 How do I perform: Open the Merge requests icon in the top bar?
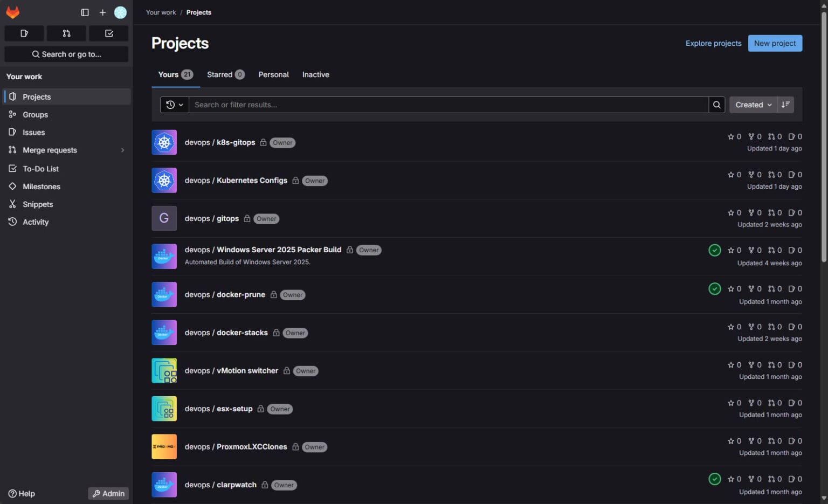[x=66, y=33]
